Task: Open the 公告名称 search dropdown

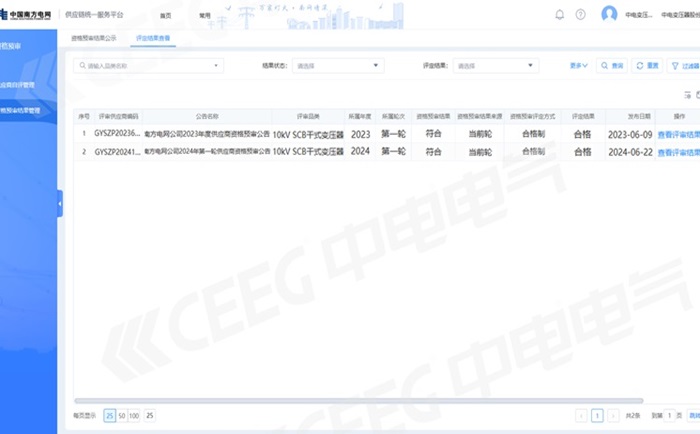Action: click(149, 65)
